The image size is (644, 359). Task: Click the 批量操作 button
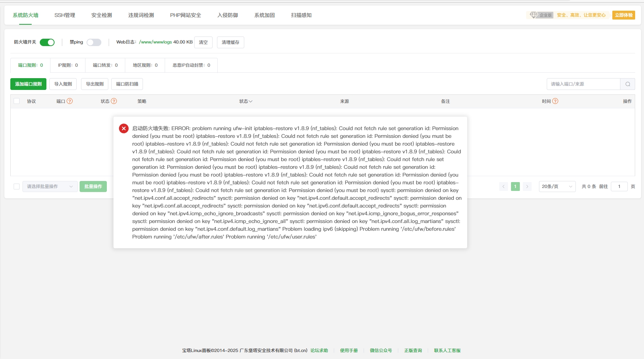pyautogui.click(x=93, y=187)
